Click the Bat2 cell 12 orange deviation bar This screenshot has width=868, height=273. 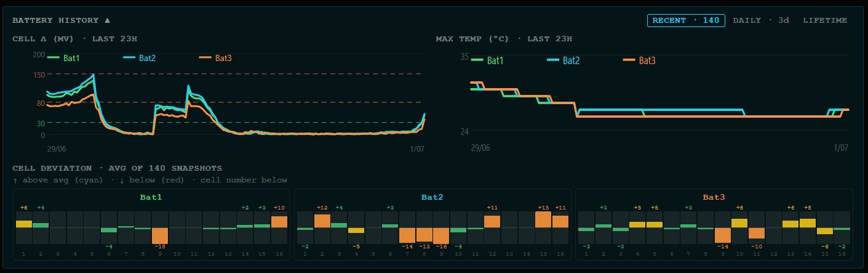coord(492,222)
